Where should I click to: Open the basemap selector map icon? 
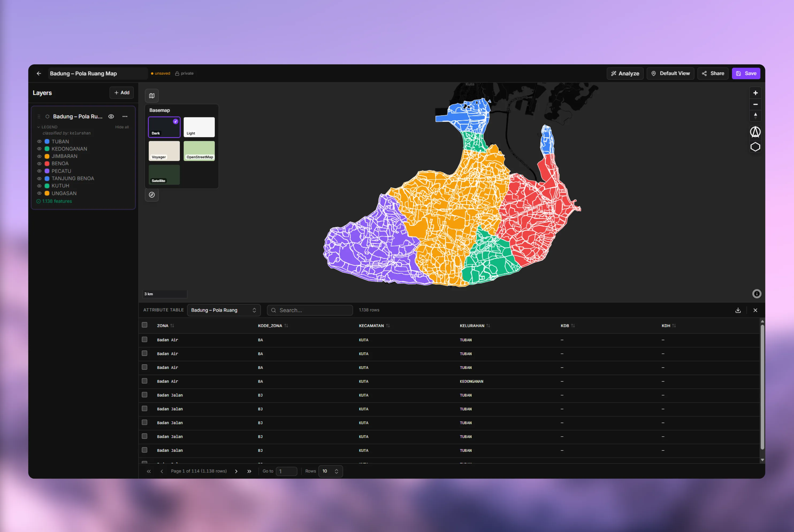click(x=152, y=96)
